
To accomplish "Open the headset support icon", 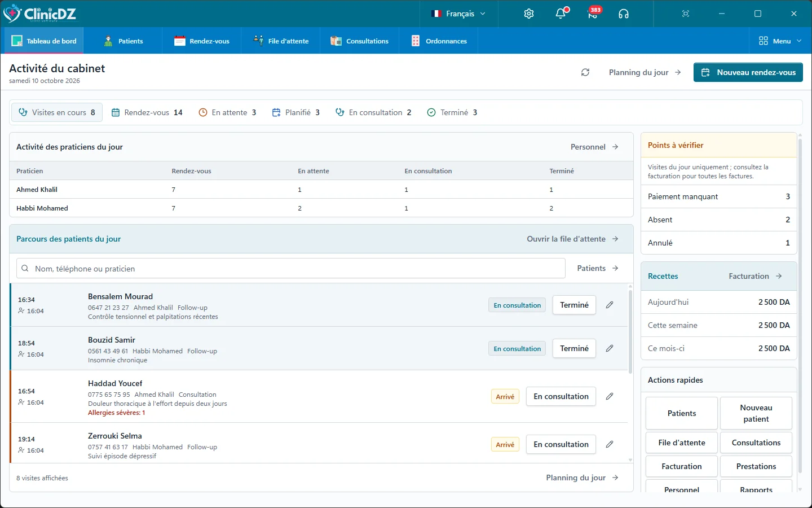I will (x=624, y=14).
